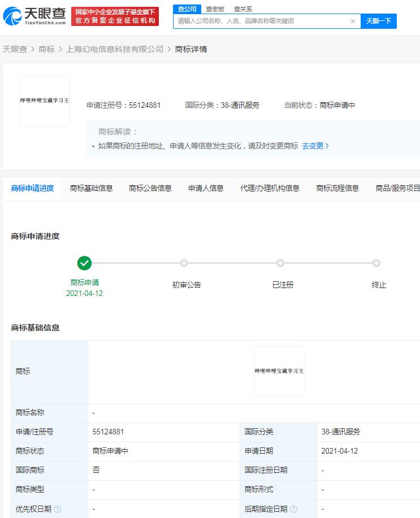The height and width of the screenshot is (518, 420).
Task: Go to 天眼查 in the breadcrumb
Action: click(15, 49)
